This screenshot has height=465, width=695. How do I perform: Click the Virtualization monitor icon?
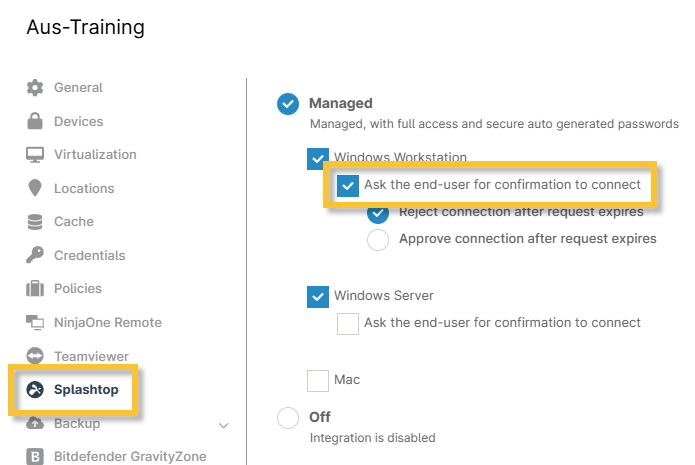35,155
